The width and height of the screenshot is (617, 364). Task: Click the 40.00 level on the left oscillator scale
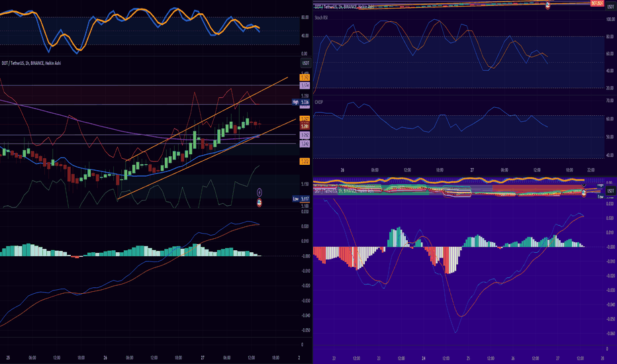tap(305, 36)
